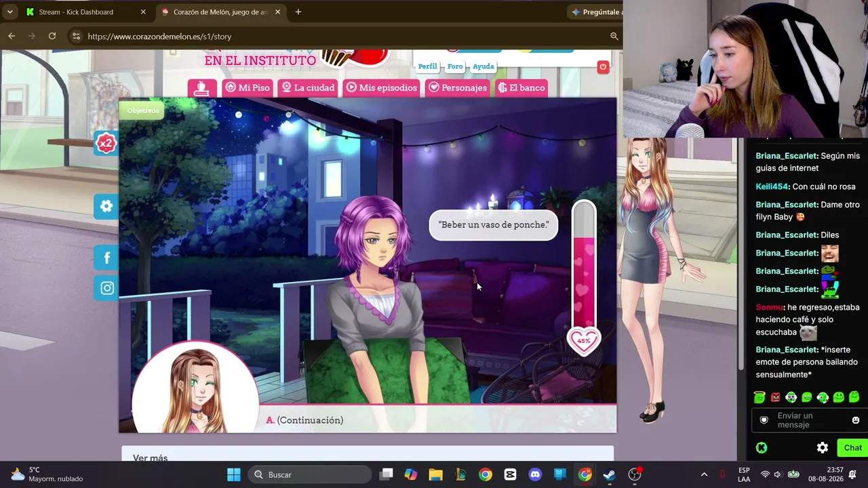
Task: Open a new browser tab
Action: click(298, 12)
